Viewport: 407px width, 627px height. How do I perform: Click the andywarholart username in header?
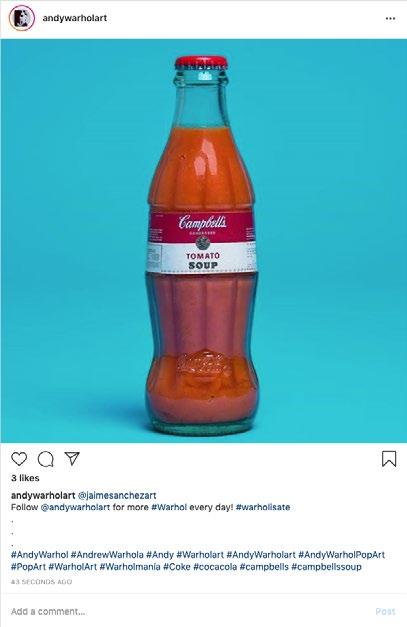click(x=75, y=18)
